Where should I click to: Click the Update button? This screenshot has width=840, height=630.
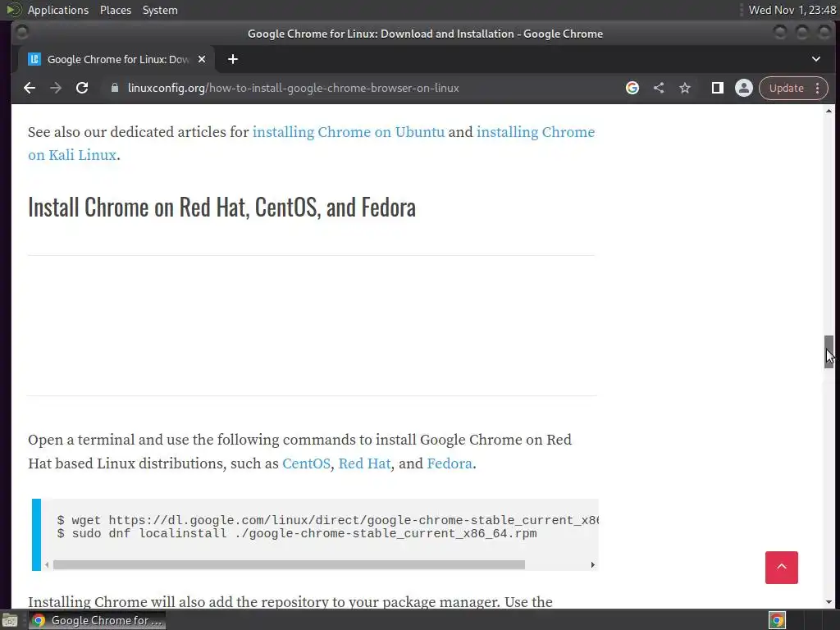tap(787, 88)
